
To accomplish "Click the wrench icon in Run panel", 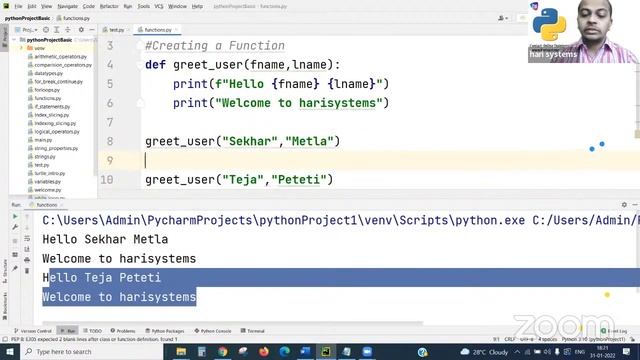I will [15, 227].
